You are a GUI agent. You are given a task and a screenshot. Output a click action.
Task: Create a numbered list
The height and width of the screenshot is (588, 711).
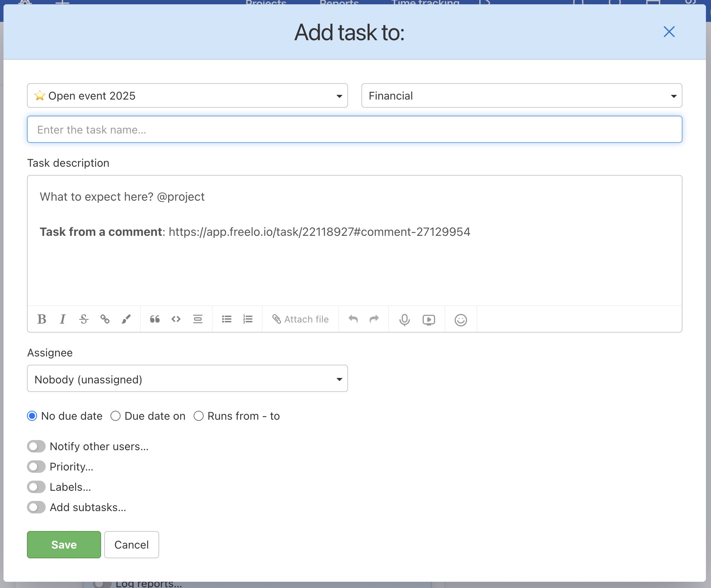point(248,319)
